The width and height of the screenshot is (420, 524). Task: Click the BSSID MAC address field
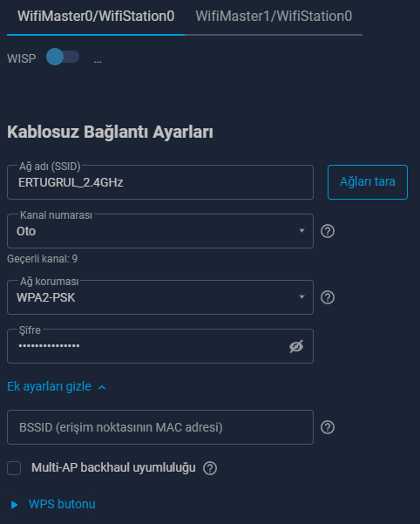click(x=160, y=427)
